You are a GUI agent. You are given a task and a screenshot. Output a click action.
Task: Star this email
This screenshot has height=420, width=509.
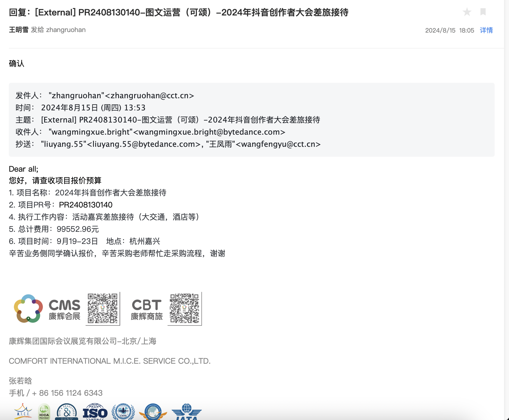[467, 12]
